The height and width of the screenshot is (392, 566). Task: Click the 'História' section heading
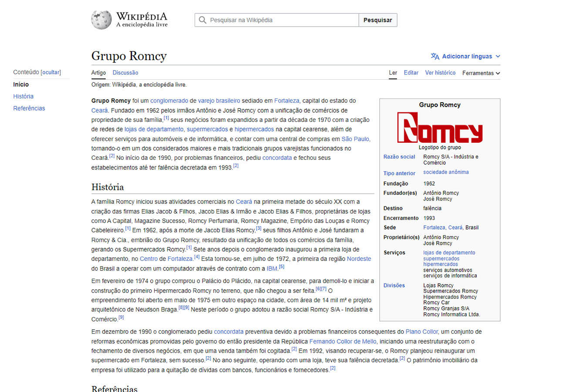point(108,187)
